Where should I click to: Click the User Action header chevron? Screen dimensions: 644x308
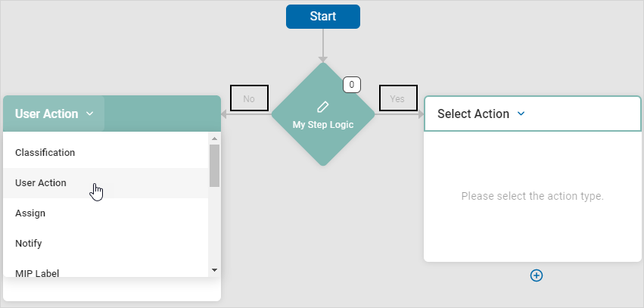click(89, 114)
